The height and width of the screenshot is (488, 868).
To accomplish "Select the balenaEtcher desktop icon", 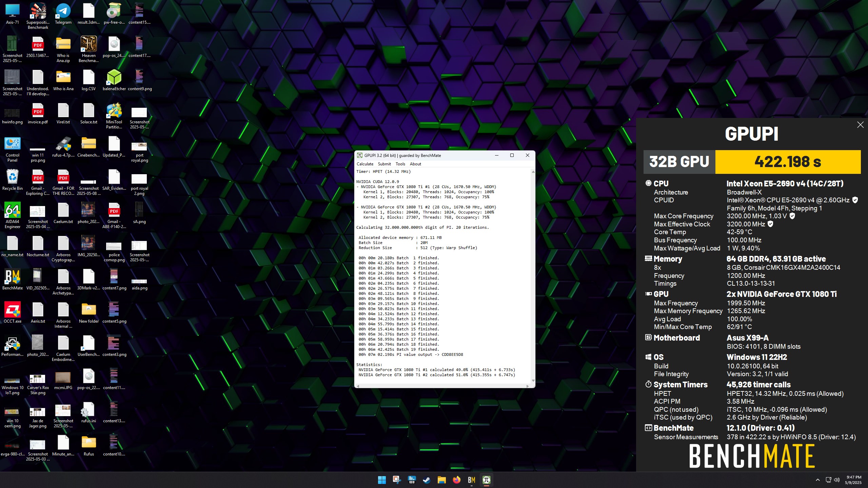I will 114,80.
